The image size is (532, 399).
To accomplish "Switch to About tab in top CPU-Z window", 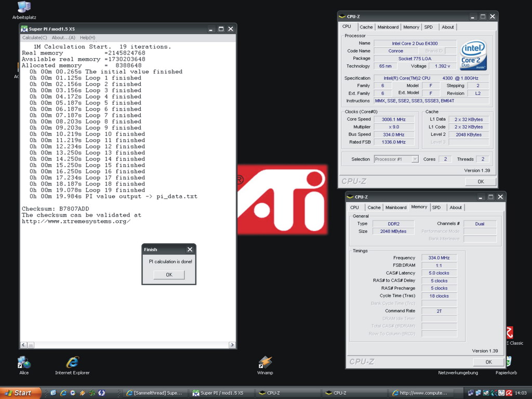I will pyautogui.click(x=447, y=27).
